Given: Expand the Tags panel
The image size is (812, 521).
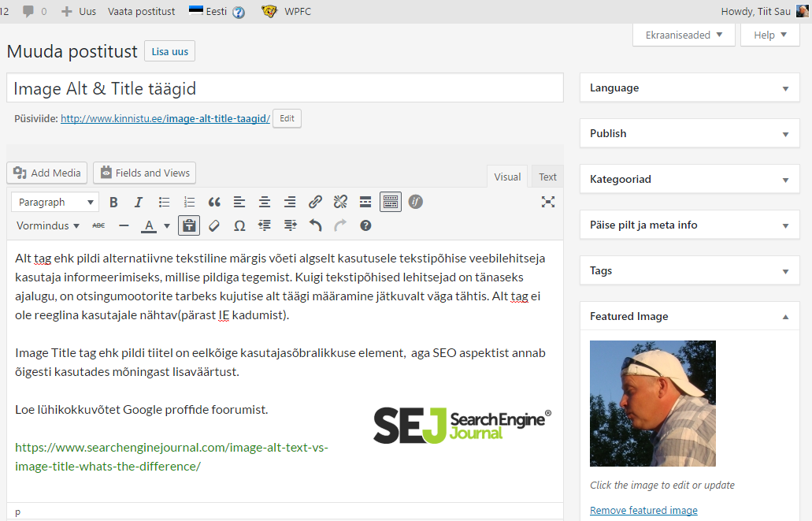Looking at the screenshot, I should 690,270.
